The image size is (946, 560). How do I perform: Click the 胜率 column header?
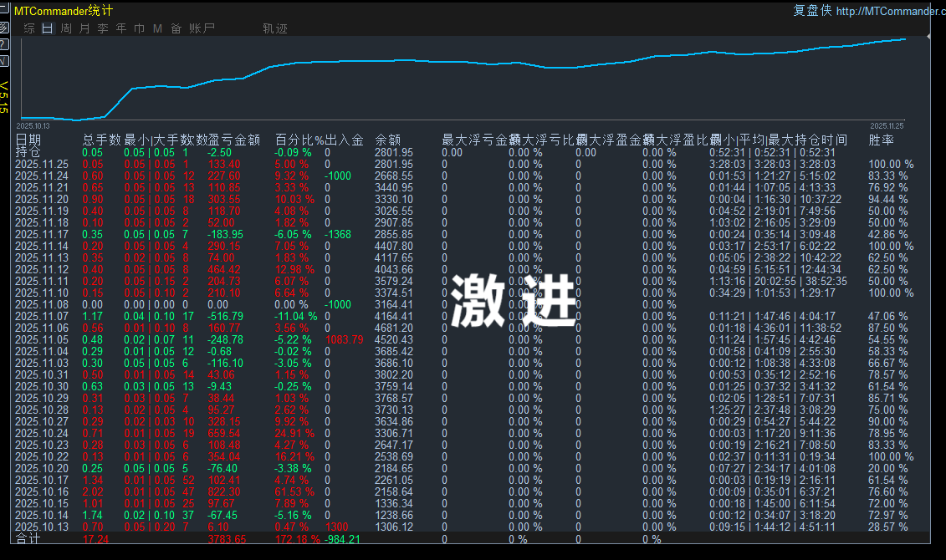(x=882, y=139)
